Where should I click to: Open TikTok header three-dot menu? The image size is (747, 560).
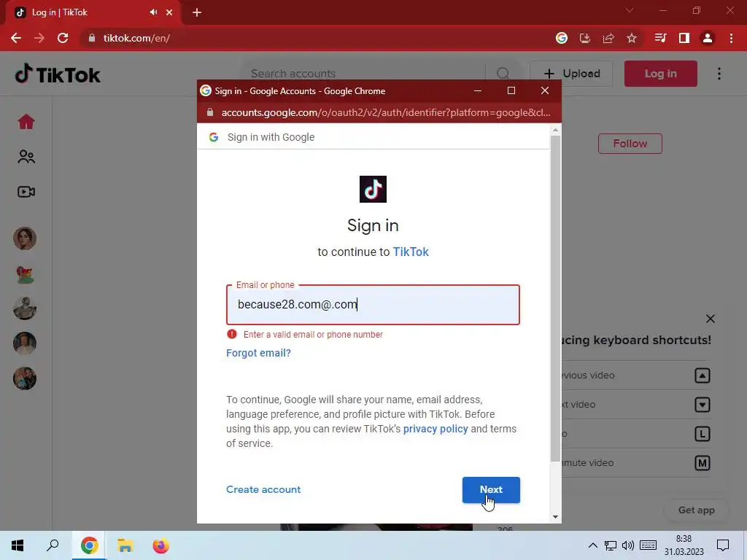719,74
